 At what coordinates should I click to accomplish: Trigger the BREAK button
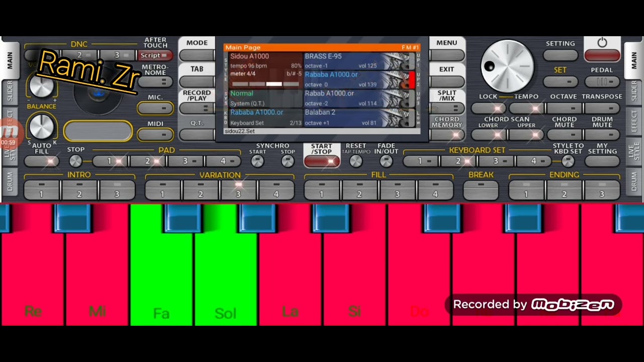(x=481, y=191)
